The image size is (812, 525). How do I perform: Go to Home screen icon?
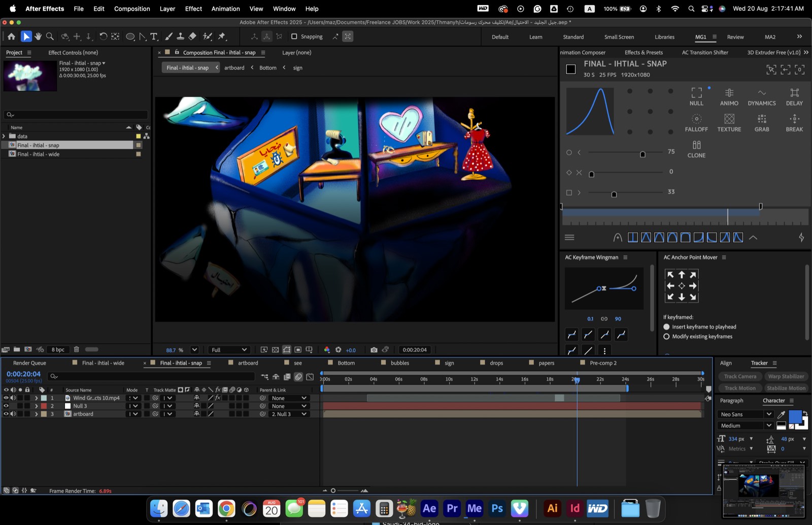pyautogui.click(x=11, y=37)
